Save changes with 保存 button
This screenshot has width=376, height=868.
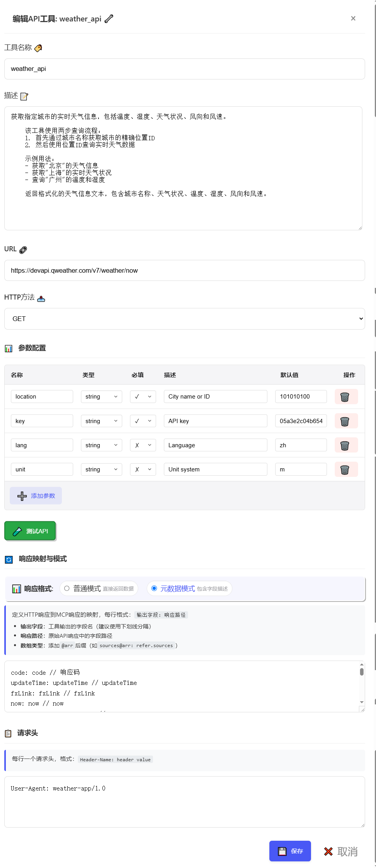coord(290,851)
